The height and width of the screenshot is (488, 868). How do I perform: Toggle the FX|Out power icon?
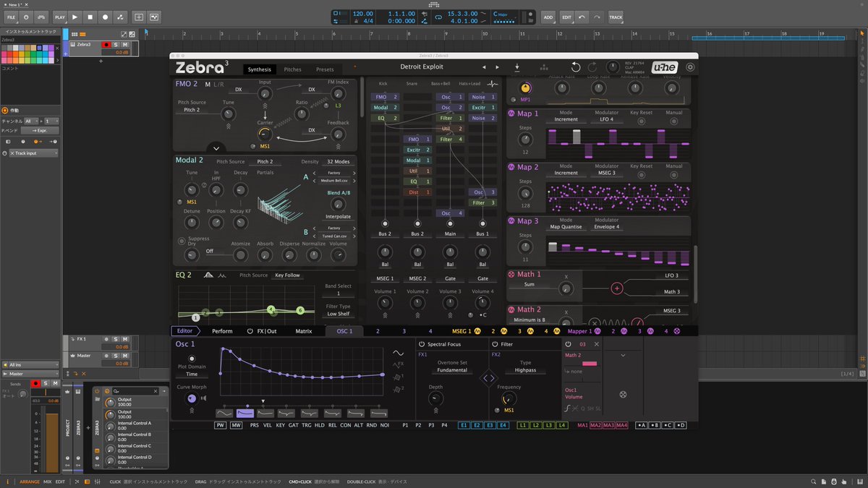click(x=250, y=331)
